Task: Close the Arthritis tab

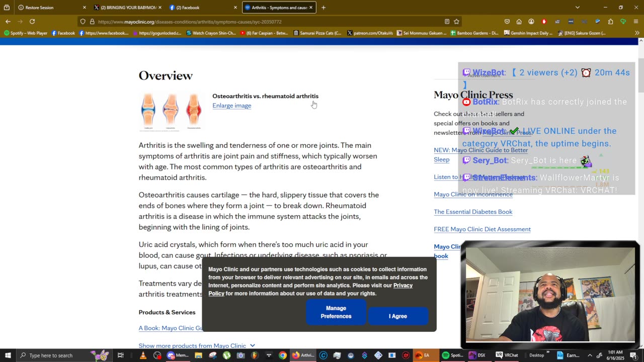Action: click(311, 8)
